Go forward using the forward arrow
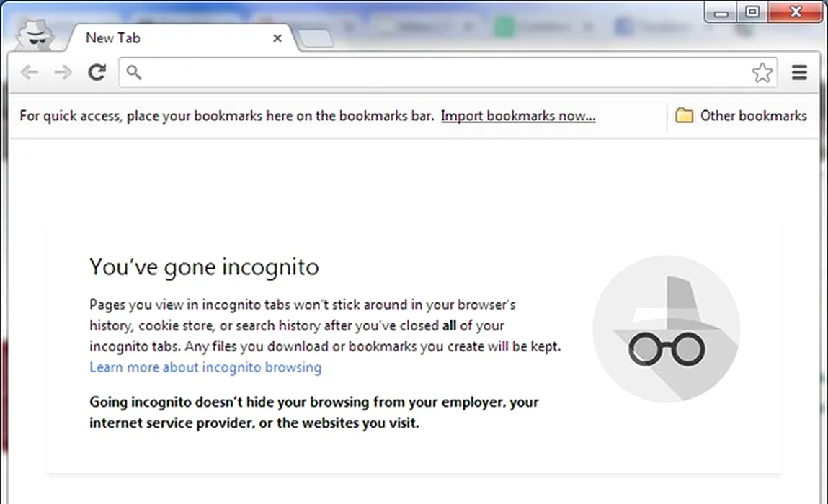 [x=63, y=72]
